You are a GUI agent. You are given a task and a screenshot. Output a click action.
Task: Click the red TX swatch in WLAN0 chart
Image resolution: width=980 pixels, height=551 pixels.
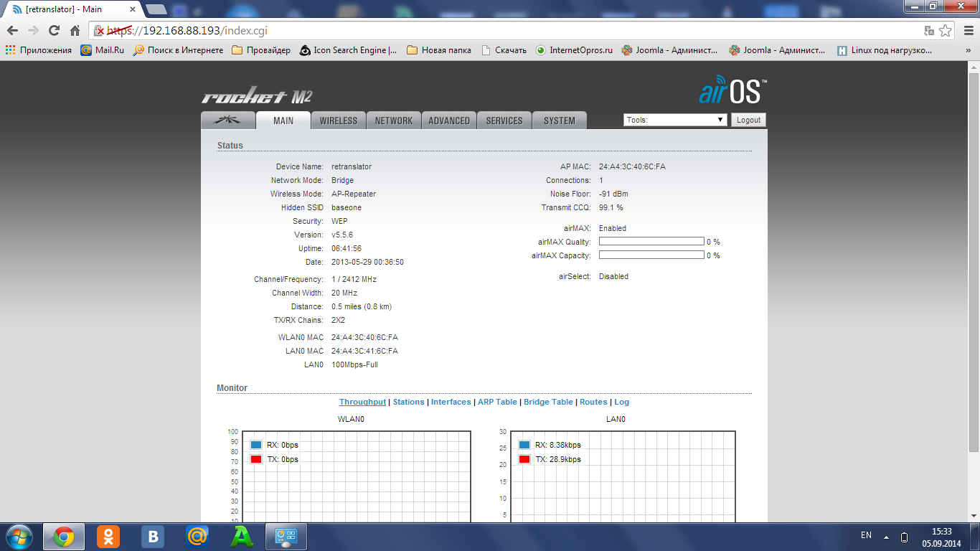(x=256, y=459)
